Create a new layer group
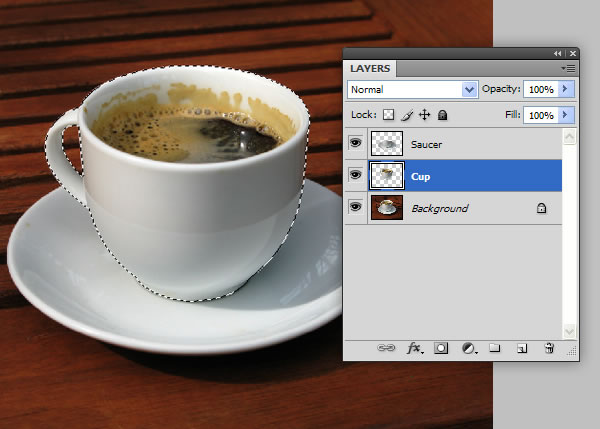This screenshot has width=600, height=429. pos(495,347)
